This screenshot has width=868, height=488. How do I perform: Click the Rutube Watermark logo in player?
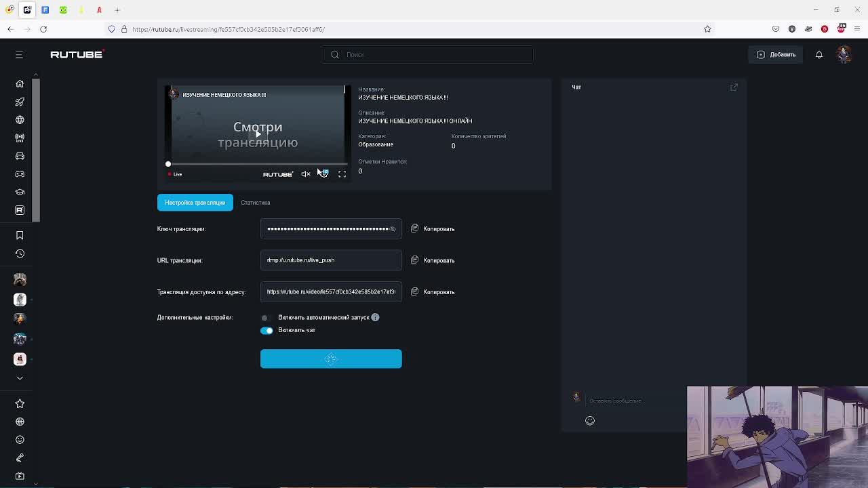click(x=278, y=174)
